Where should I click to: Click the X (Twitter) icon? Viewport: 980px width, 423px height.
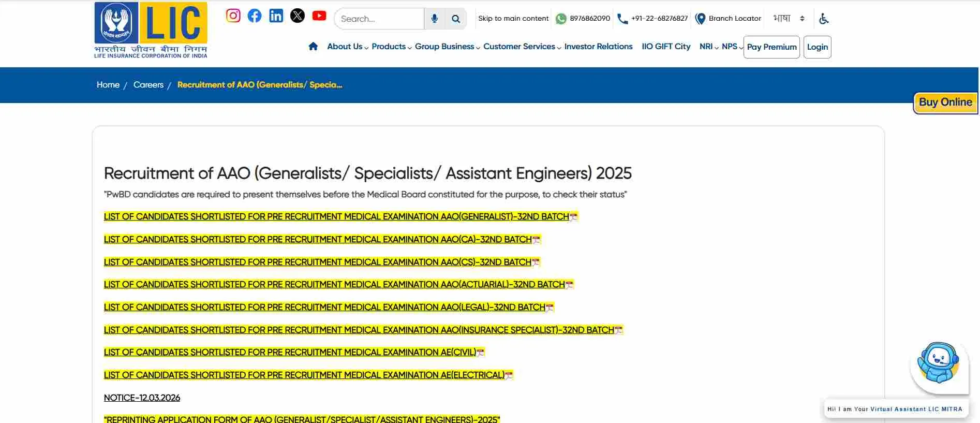click(x=298, y=16)
